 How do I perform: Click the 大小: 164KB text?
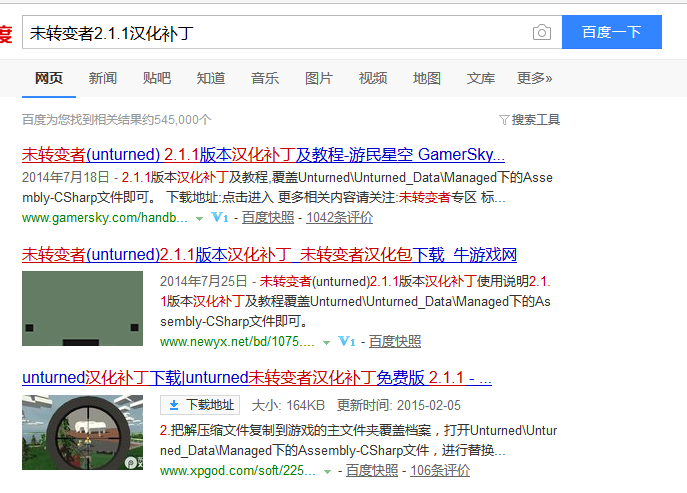point(288,405)
